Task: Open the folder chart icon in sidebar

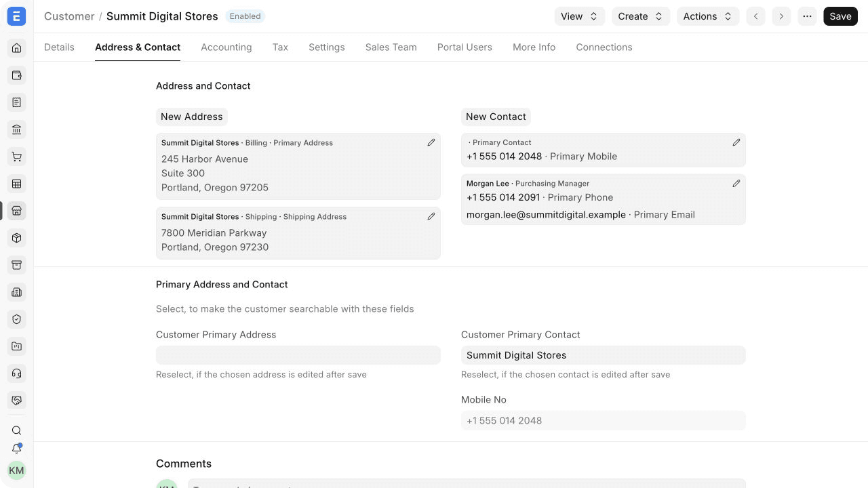Action: 17,346
